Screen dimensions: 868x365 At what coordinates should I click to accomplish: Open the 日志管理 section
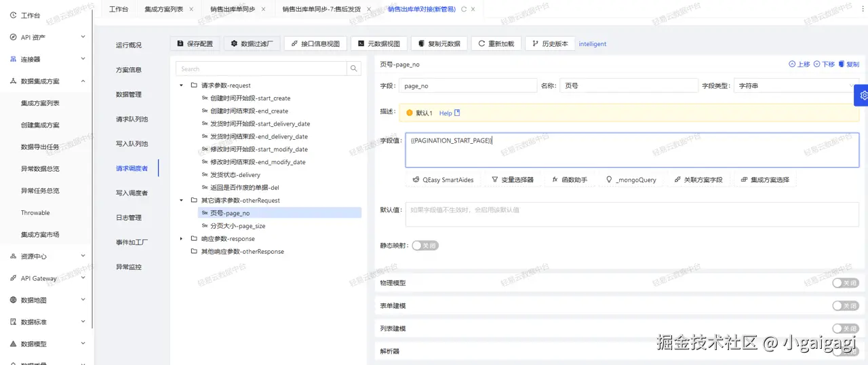click(129, 218)
